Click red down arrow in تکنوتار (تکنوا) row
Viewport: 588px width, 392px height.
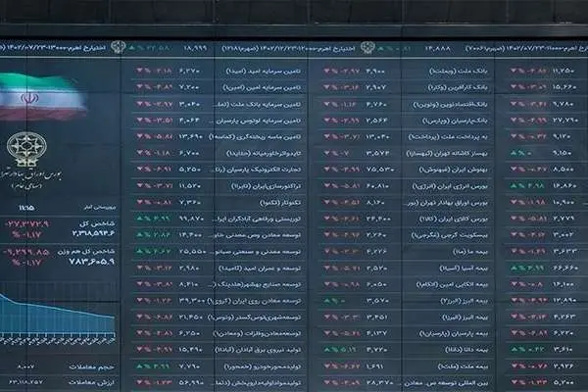[139, 202]
